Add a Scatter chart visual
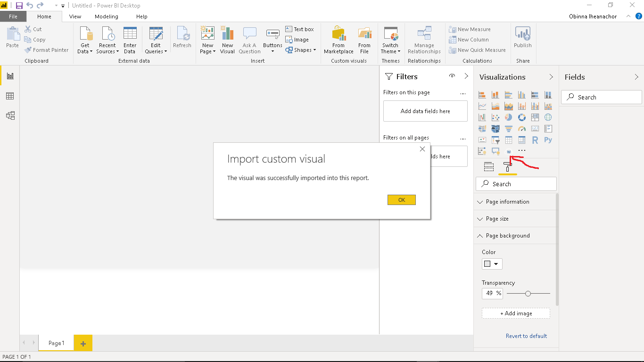644x362 pixels. coord(495,117)
